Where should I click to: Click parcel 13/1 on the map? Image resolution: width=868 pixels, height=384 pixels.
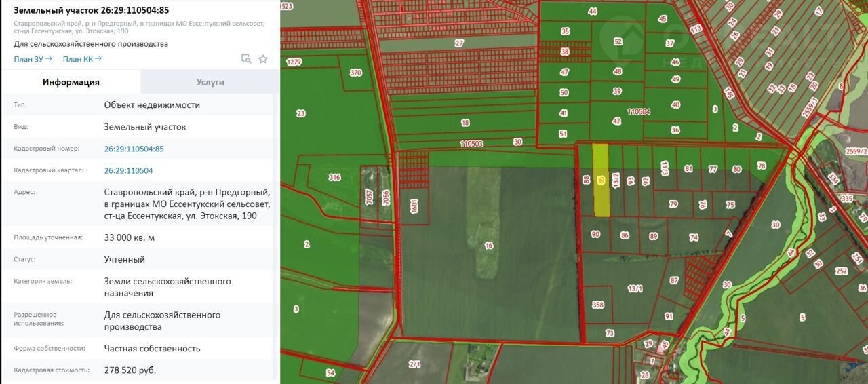(635, 289)
